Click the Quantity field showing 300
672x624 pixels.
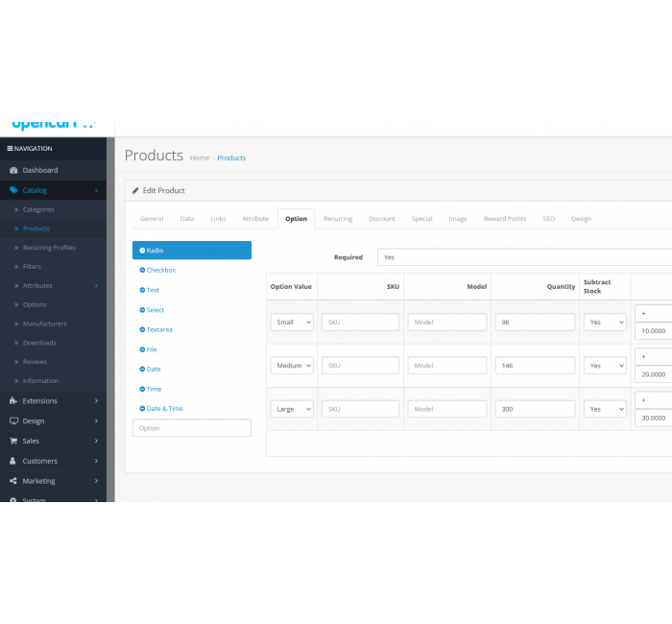[535, 409]
